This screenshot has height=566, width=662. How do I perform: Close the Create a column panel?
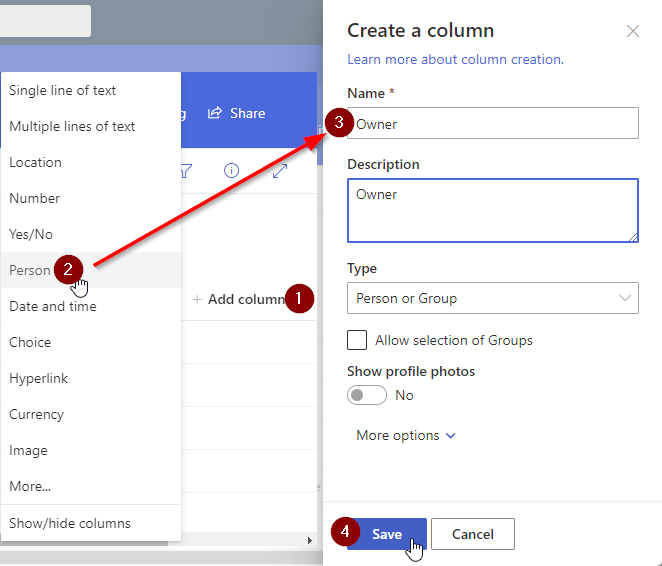632,31
